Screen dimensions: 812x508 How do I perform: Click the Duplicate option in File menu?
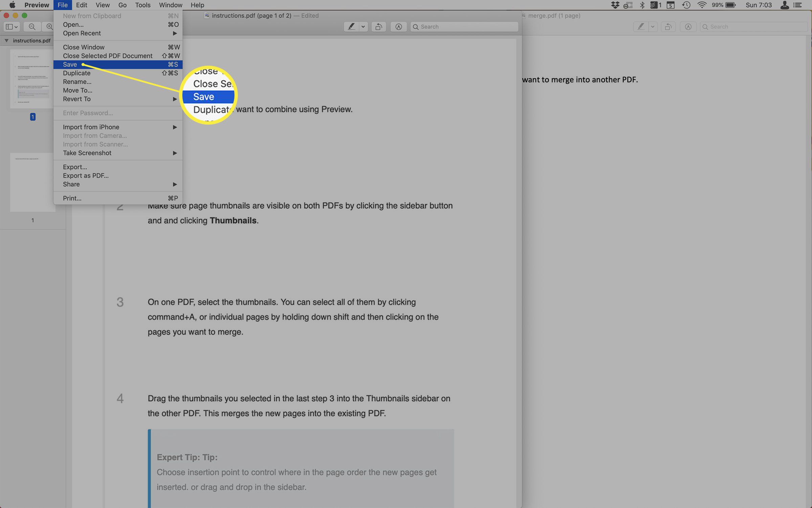76,72
